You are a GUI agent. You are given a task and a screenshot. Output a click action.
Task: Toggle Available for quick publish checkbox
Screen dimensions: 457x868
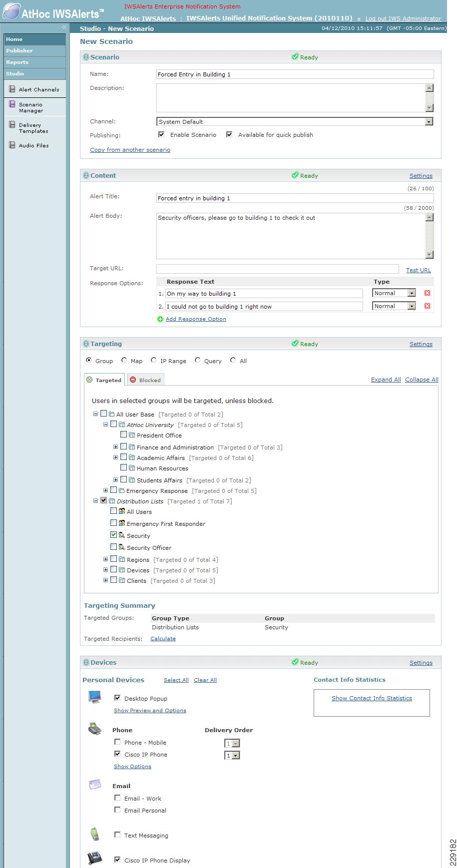(x=229, y=134)
